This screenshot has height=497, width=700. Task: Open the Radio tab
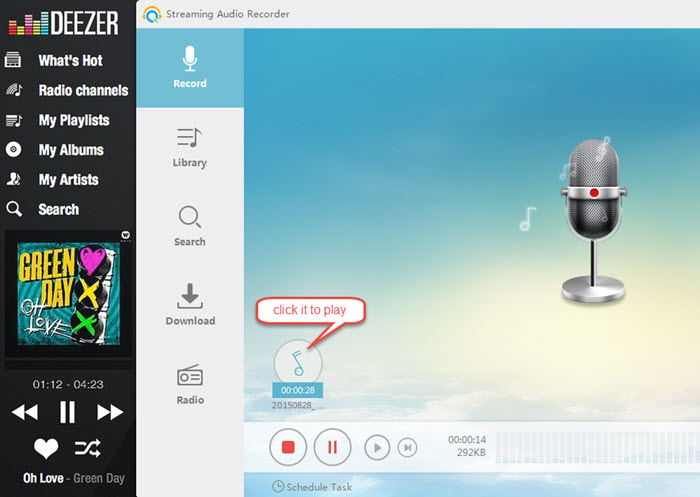pyautogui.click(x=190, y=384)
